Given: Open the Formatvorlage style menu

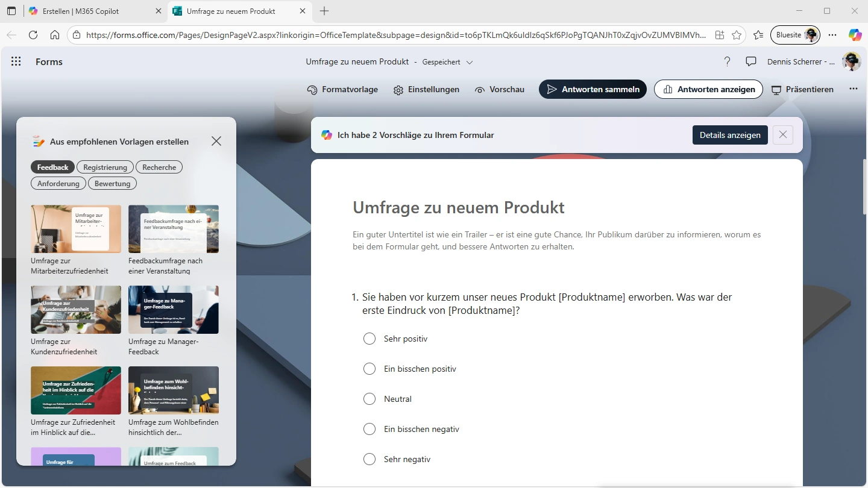Looking at the screenshot, I should tap(342, 89).
